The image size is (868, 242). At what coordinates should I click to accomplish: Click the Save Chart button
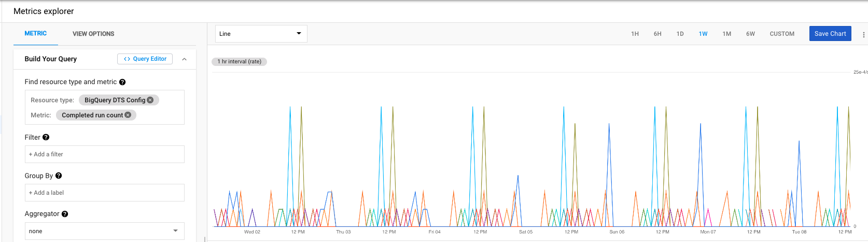coord(830,34)
